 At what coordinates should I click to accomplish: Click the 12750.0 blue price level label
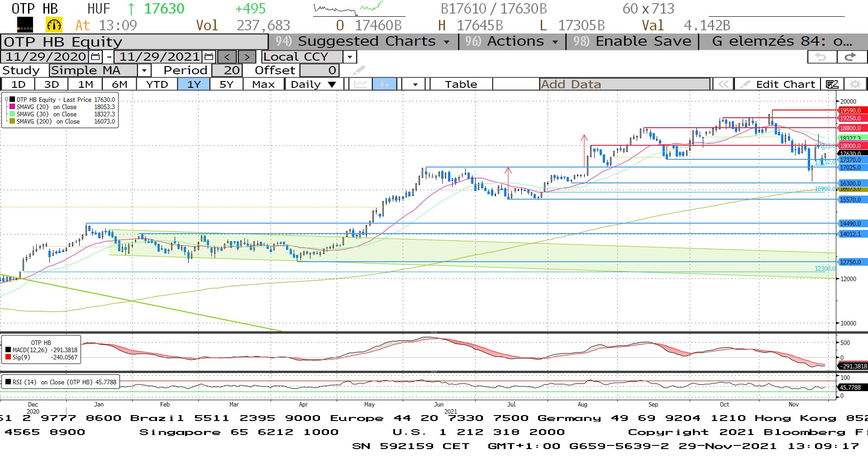(853, 262)
